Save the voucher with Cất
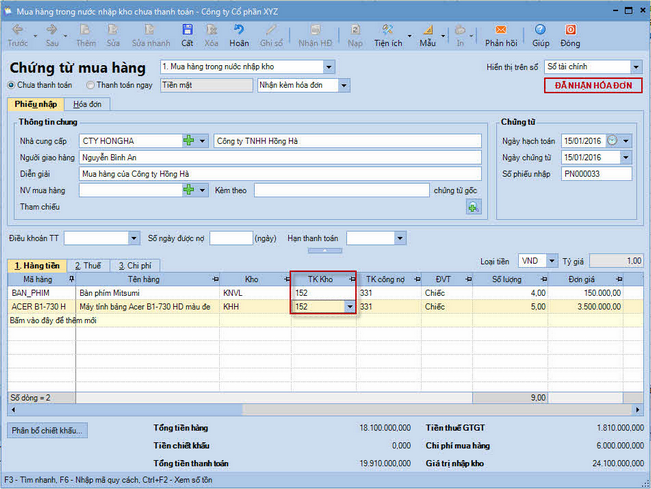This screenshot has height=489, width=651. click(x=187, y=35)
